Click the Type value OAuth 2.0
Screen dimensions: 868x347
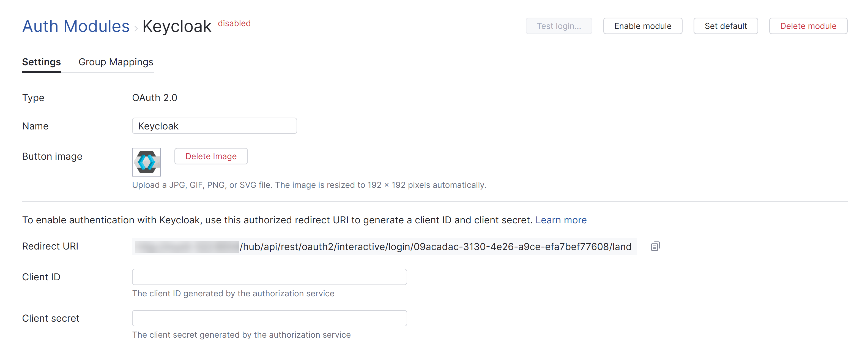click(155, 97)
